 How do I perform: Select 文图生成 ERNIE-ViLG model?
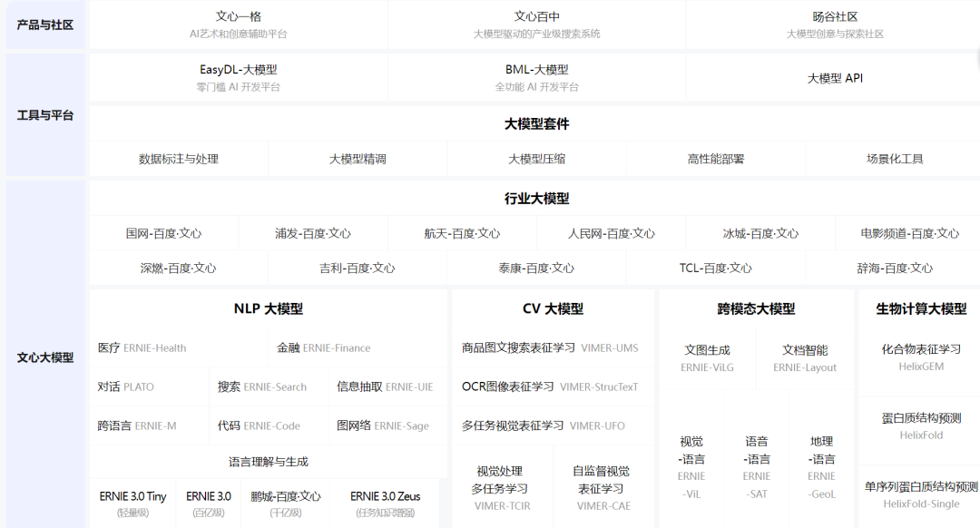(x=707, y=358)
